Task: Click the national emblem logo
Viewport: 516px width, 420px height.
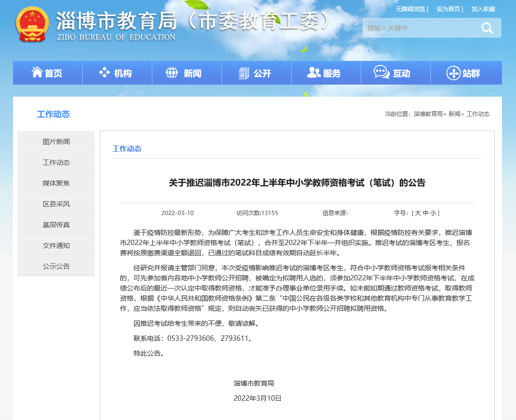Action: pyautogui.click(x=32, y=25)
